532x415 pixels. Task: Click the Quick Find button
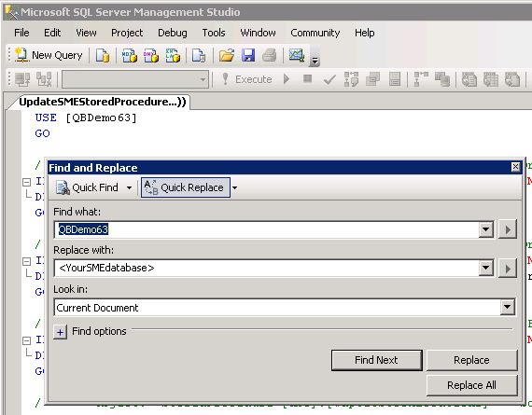tap(88, 187)
